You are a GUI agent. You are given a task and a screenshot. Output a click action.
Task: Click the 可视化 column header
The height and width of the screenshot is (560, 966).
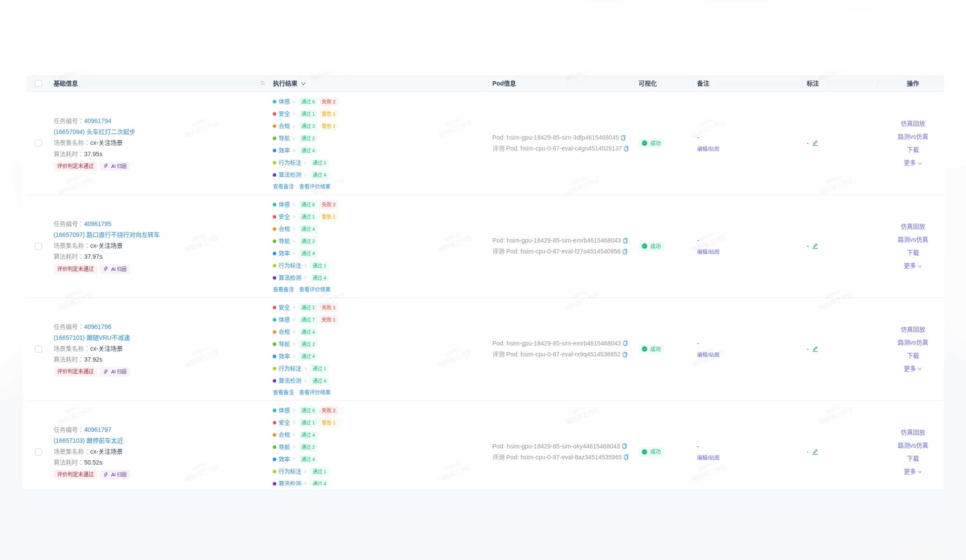pos(647,83)
